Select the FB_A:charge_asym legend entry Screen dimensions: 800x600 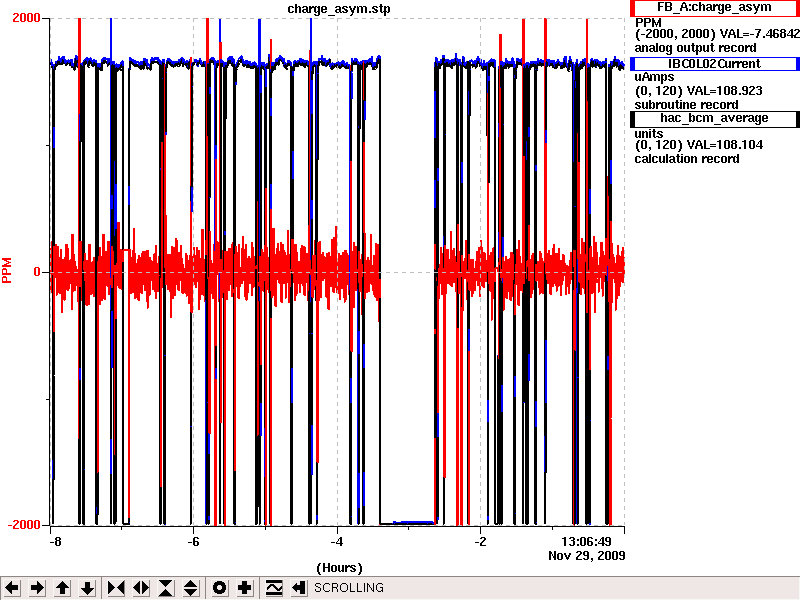(x=714, y=8)
